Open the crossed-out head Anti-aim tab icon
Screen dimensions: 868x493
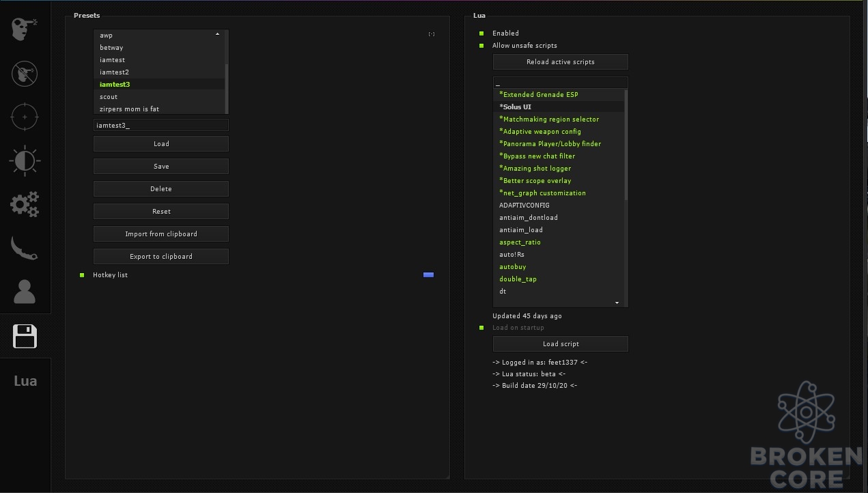(25, 73)
